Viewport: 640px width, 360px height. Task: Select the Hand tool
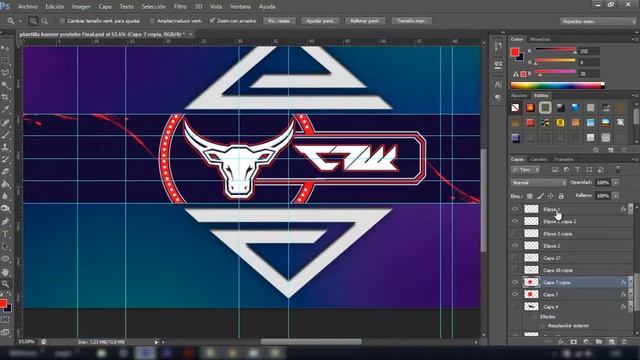click(5, 271)
